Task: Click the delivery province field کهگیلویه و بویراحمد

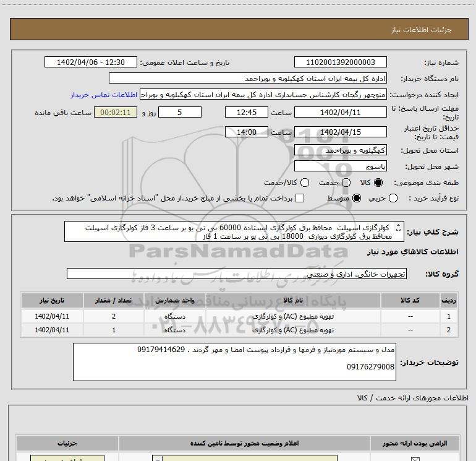Action: (340, 150)
